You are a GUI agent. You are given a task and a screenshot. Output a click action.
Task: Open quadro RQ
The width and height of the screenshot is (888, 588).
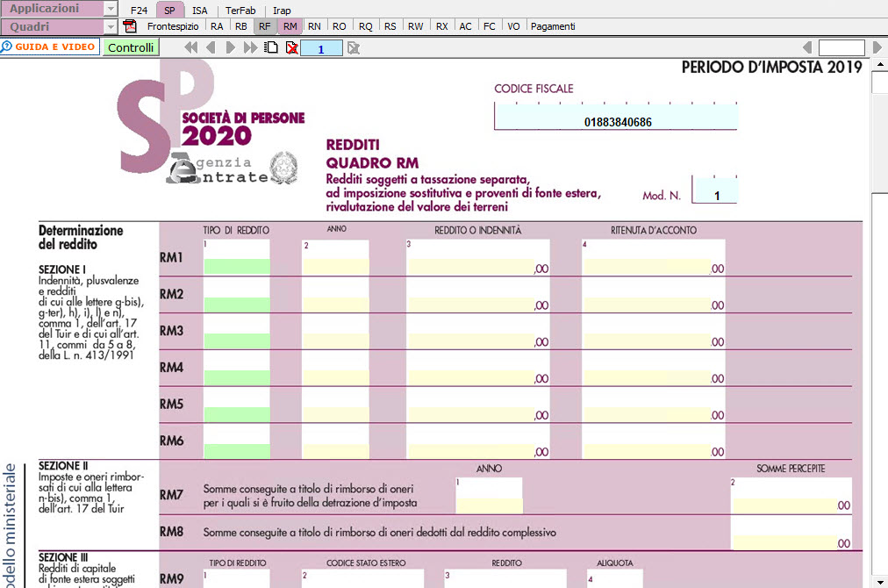365,26
